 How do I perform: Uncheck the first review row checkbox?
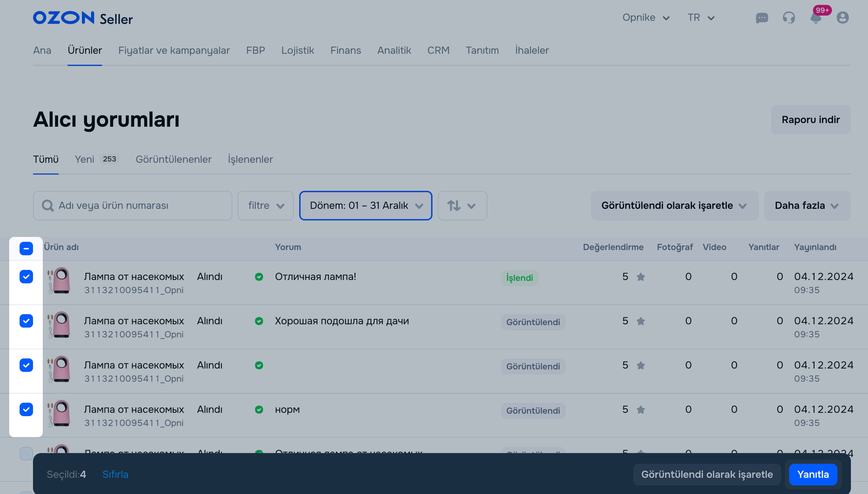tap(26, 277)
